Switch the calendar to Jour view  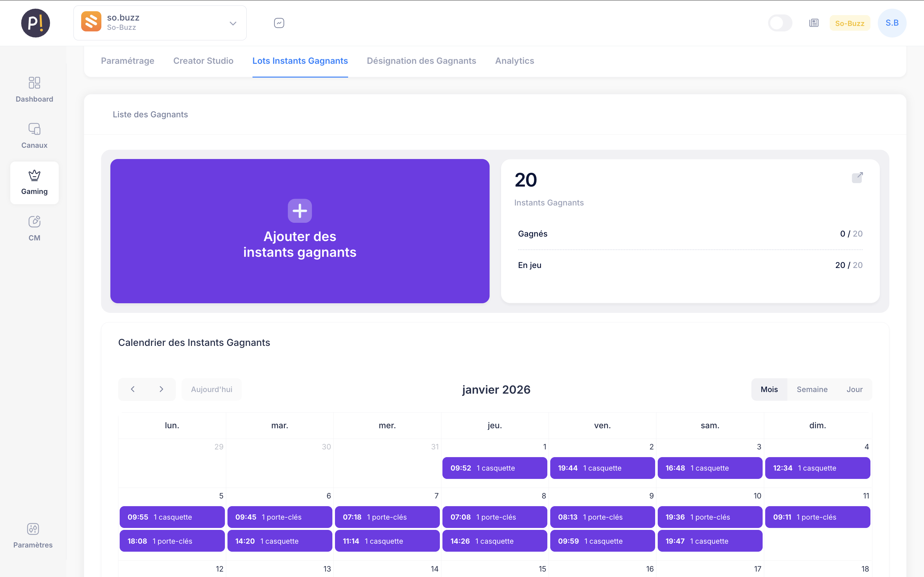point(855,389)
